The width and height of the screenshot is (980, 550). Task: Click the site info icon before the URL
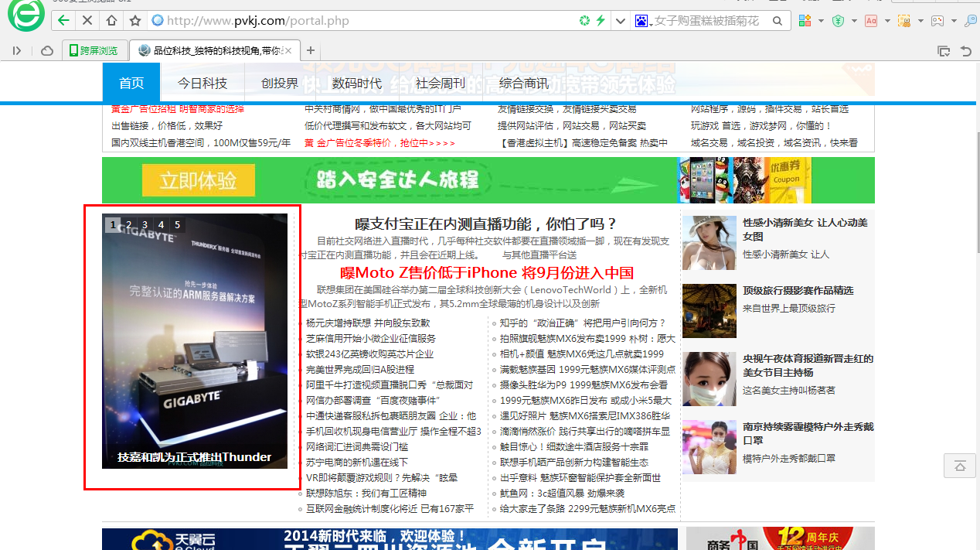tap(158, 21)
